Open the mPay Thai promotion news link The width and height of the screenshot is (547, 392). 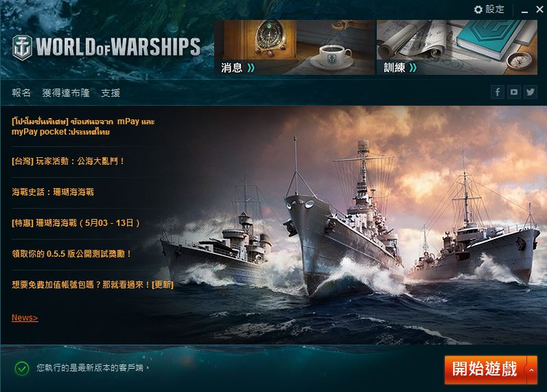coord(83,126)
